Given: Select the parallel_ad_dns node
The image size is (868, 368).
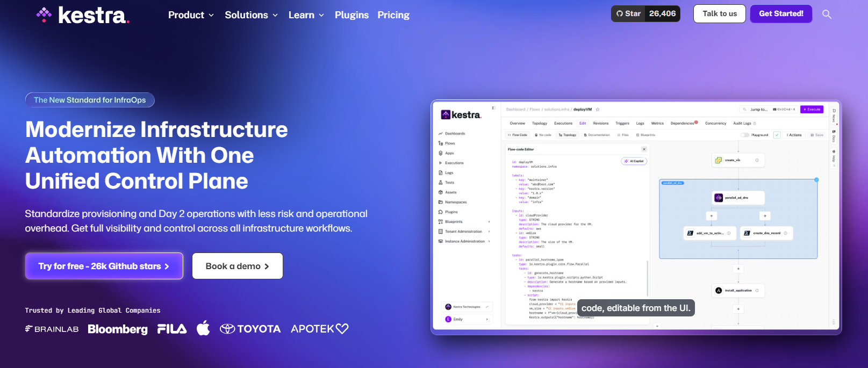Looking at the screenshot, I should pyautogui.click(x=738, y=198).
